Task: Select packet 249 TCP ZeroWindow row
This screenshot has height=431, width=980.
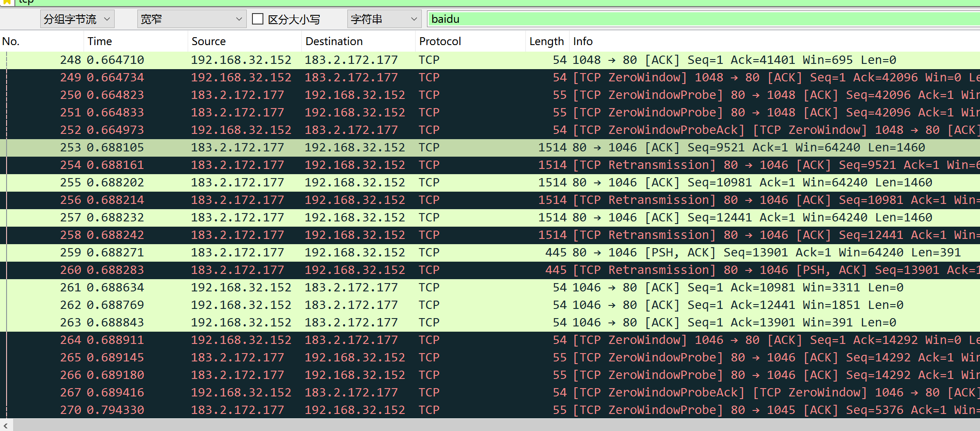Action: pyautogui.click(x=490, y=77)
